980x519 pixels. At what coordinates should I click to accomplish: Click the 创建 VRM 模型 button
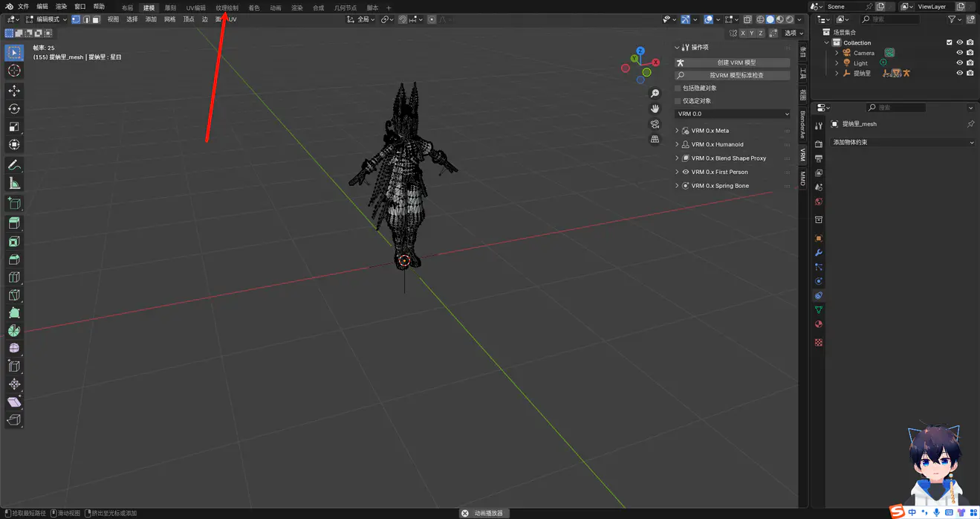click(733, 62)
